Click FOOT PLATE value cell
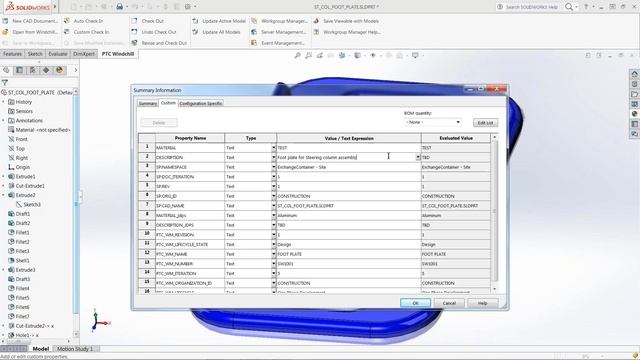The height and width of the screenshot is (360, 640). click(349, 254)
